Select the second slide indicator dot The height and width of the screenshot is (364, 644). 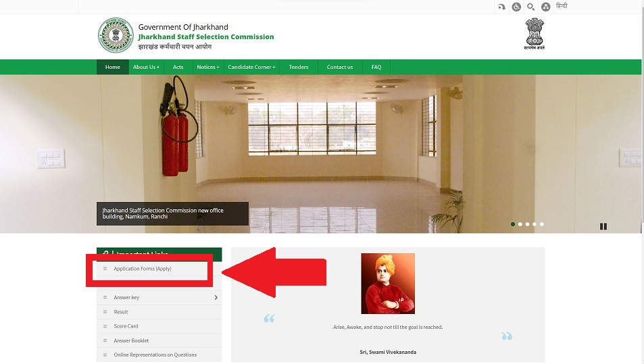point(520,224)
